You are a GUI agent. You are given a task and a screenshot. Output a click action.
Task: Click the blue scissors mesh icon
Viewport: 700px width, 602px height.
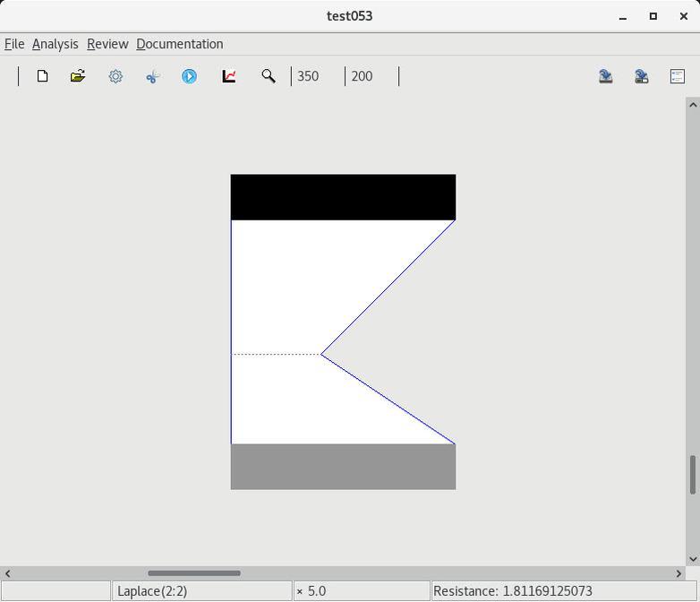[x=152, y=76]
